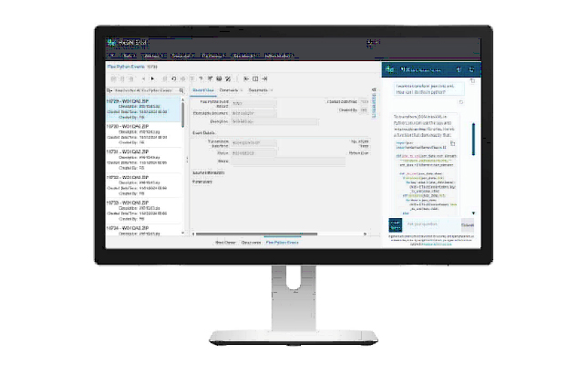Click the copy icon under the question bubble
The height and width of the screenshot is (365, 588).
[x=461, y=102]
